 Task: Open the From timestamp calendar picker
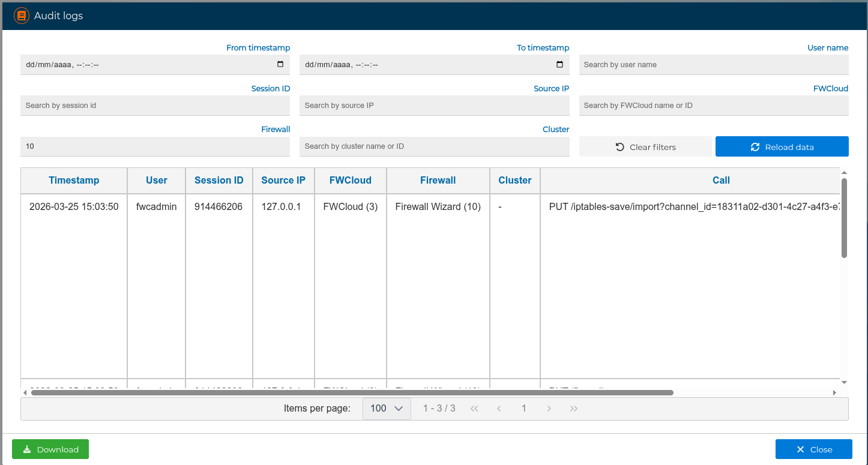(x=280, y=65)
